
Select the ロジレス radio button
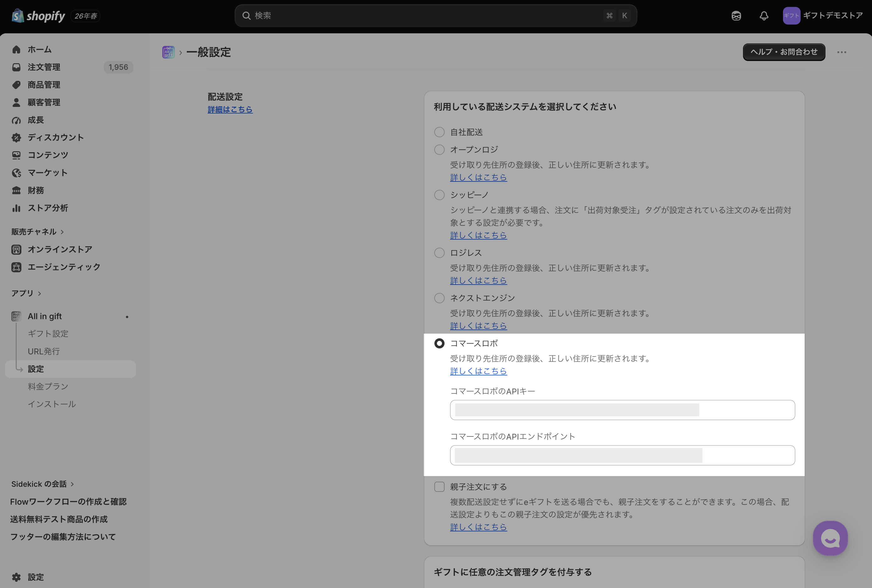439,253
